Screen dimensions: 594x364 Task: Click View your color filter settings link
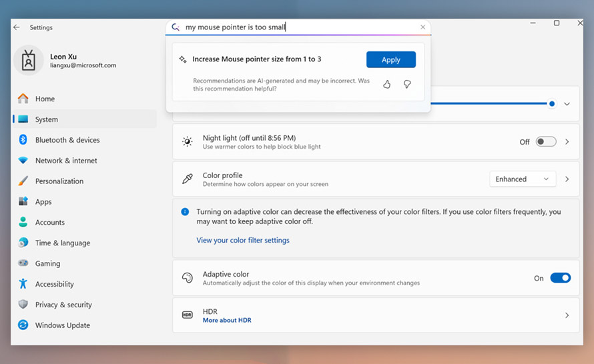[x=243, y=240]
